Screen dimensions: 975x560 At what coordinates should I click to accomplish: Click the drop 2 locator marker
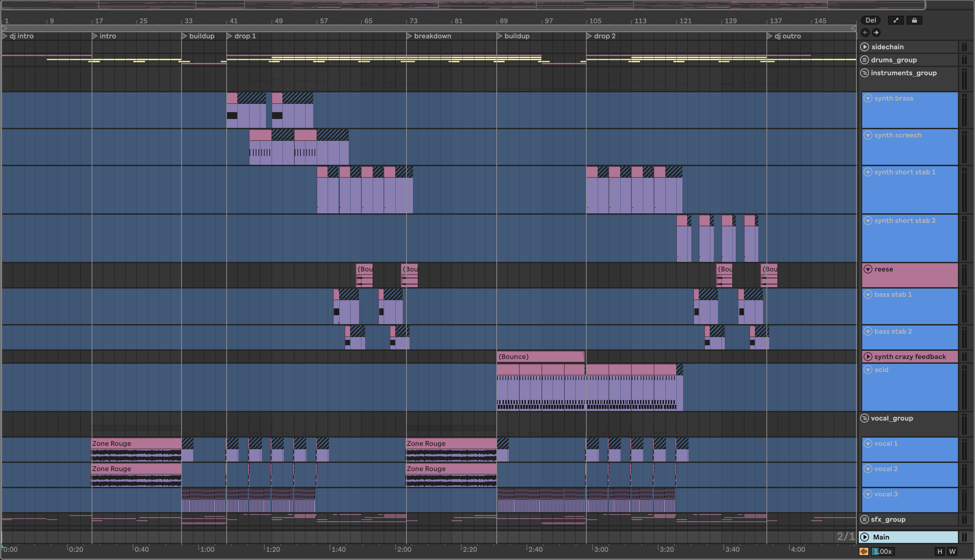click(x=589, y=36)
